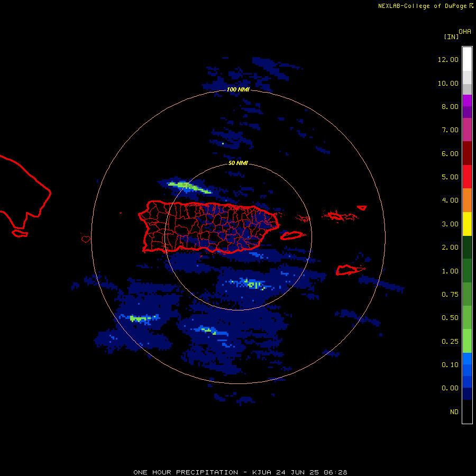This screenshot has height=476, width=476.
Task: Click the green rain band north of Puerto Rico
Action: tap(190, 187)
